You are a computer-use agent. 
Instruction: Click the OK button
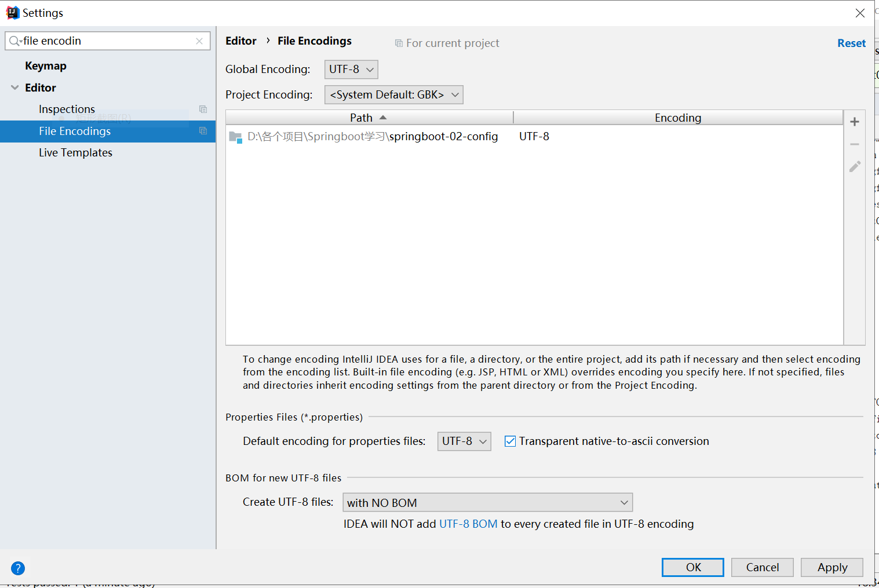pyautogui.click(x=693, y=567)
